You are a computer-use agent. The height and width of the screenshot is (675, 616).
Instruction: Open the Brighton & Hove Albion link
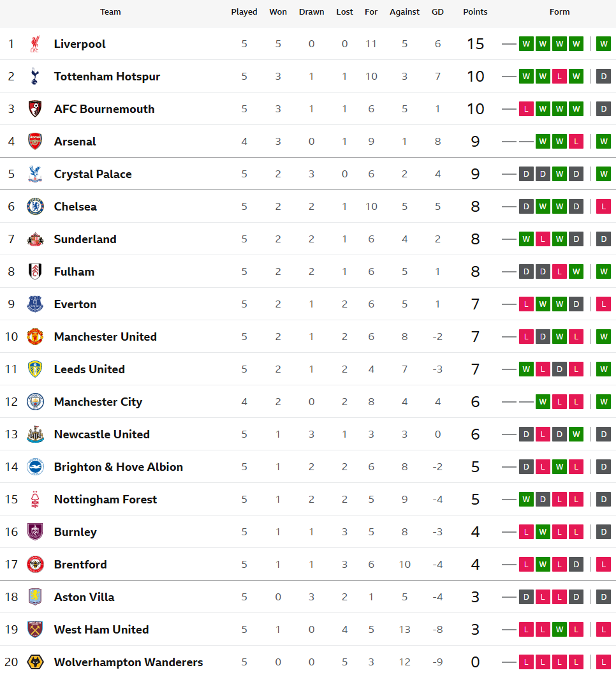(119, 466)
